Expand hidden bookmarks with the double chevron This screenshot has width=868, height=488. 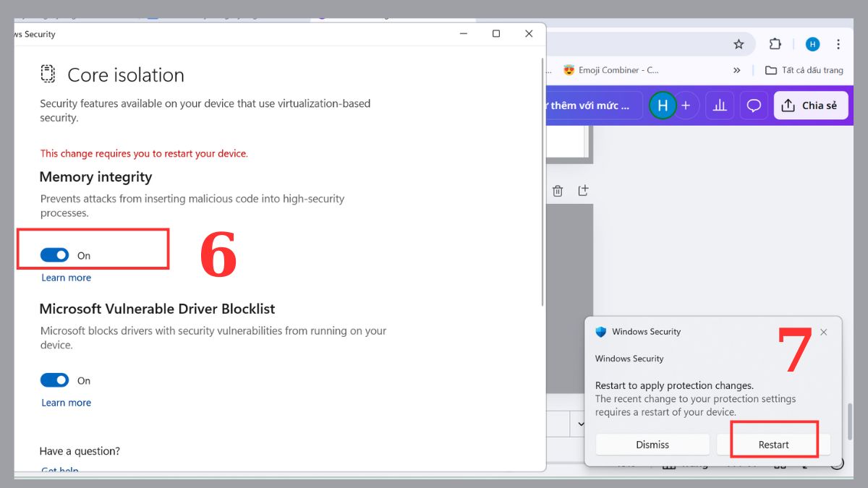736,70
